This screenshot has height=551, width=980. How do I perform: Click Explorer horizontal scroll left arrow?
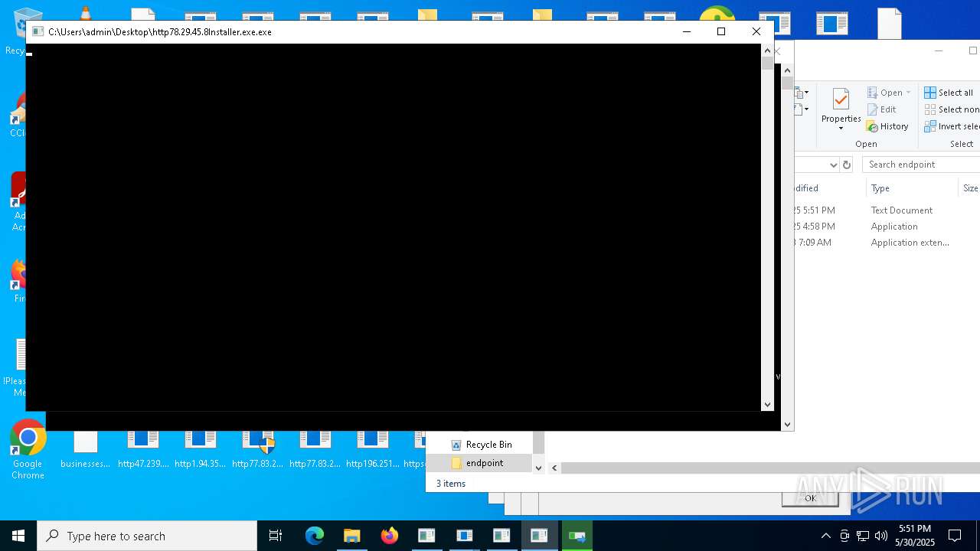(554, 468)
